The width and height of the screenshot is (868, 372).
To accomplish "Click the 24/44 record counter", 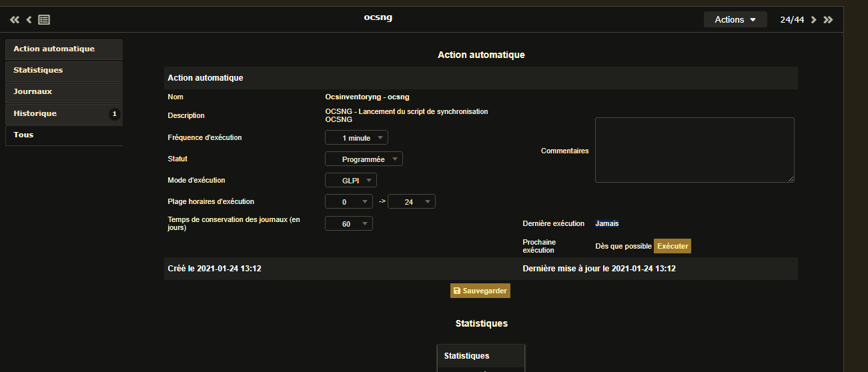I will pyautogui.click(x=792, y=20).
